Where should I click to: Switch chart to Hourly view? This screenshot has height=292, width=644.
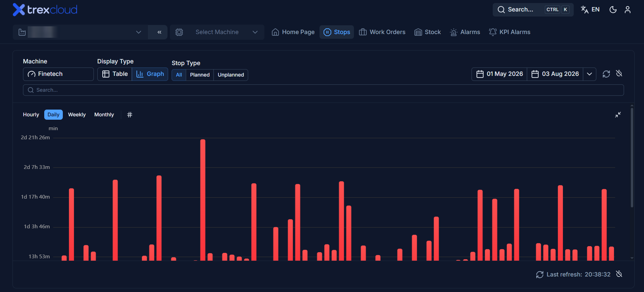tap(31, 115)
